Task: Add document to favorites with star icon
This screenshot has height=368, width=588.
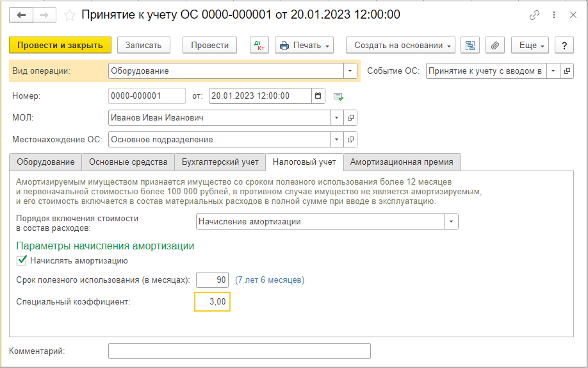Action: point(69,15)
